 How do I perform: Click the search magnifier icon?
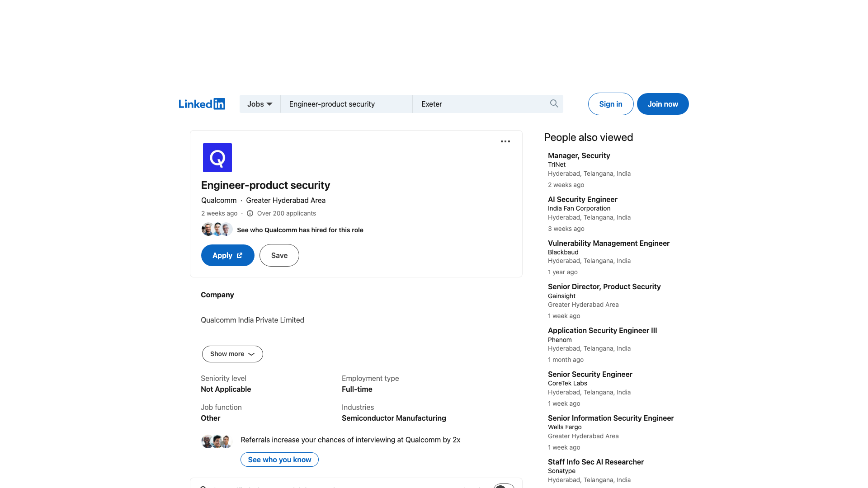(x=554, y=104)
